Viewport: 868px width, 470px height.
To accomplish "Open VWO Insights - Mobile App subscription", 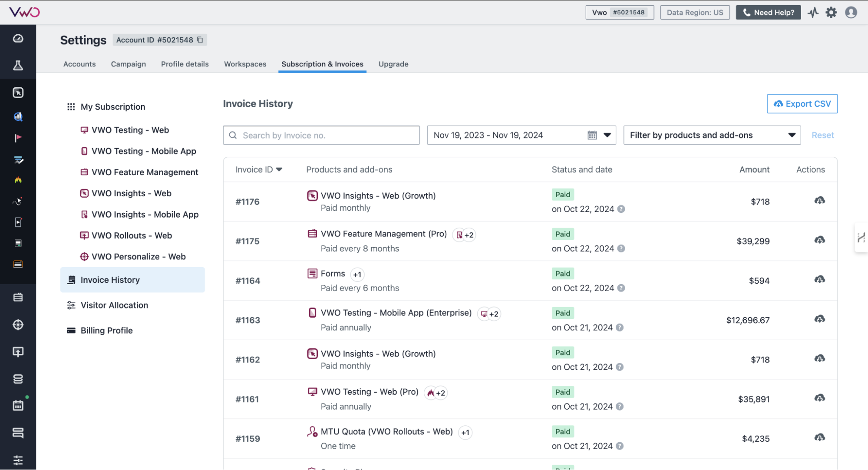I will point(145,215).
